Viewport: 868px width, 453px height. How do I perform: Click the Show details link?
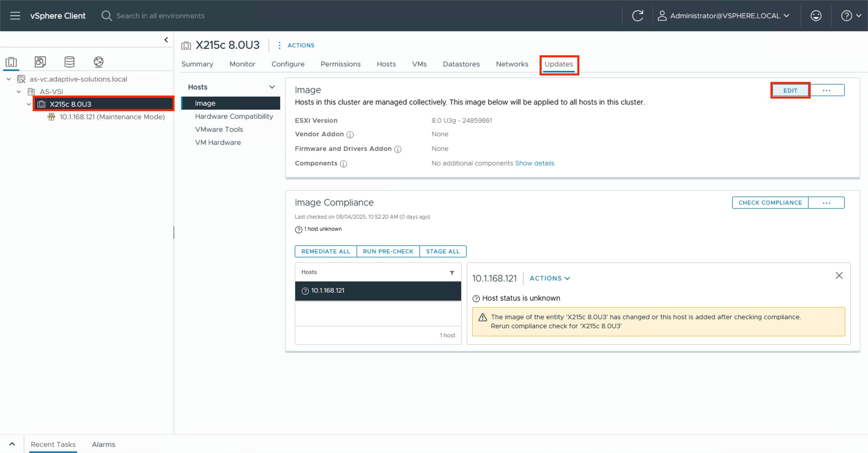(x=535, y=163)
